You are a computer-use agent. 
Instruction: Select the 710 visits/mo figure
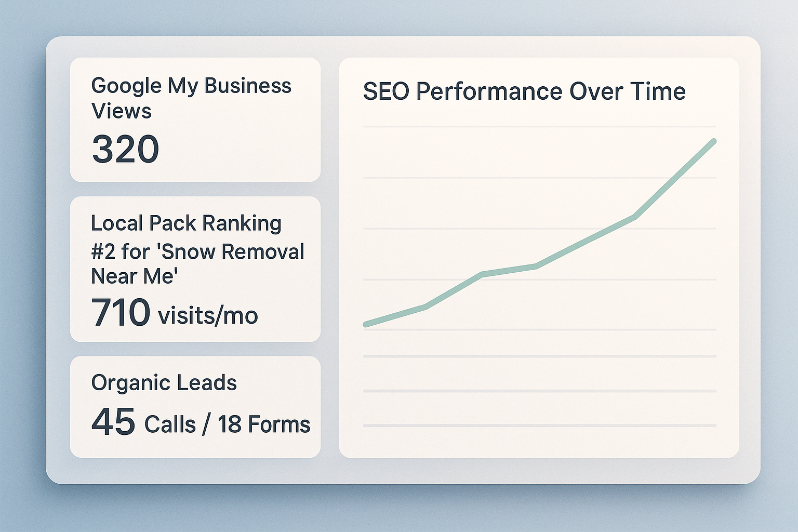[x=175, y=312]
